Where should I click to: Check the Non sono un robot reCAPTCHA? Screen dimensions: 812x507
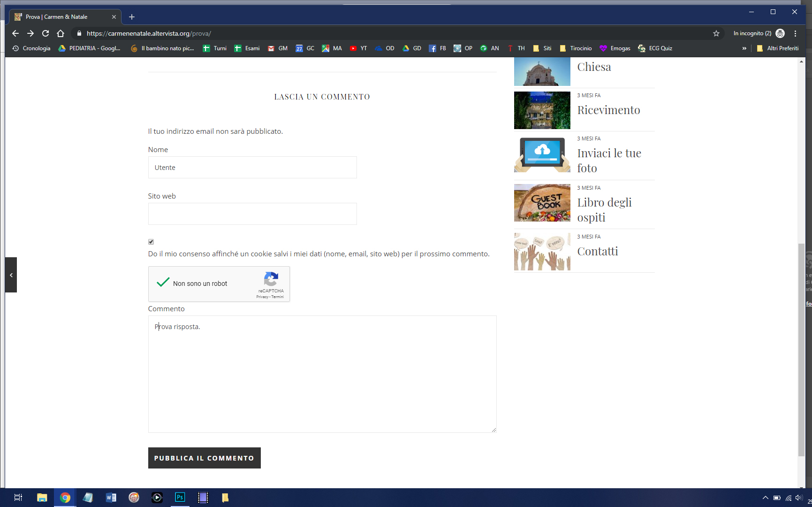coord(163,283)
